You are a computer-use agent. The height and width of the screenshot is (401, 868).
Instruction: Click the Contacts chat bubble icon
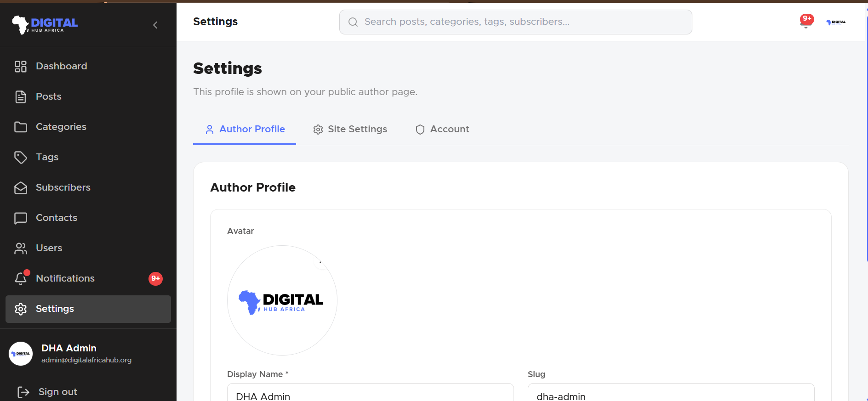21,218
